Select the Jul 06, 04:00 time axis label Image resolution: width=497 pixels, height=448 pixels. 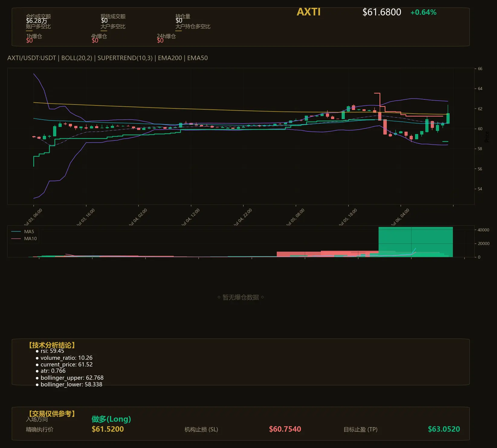coord(400,217)
